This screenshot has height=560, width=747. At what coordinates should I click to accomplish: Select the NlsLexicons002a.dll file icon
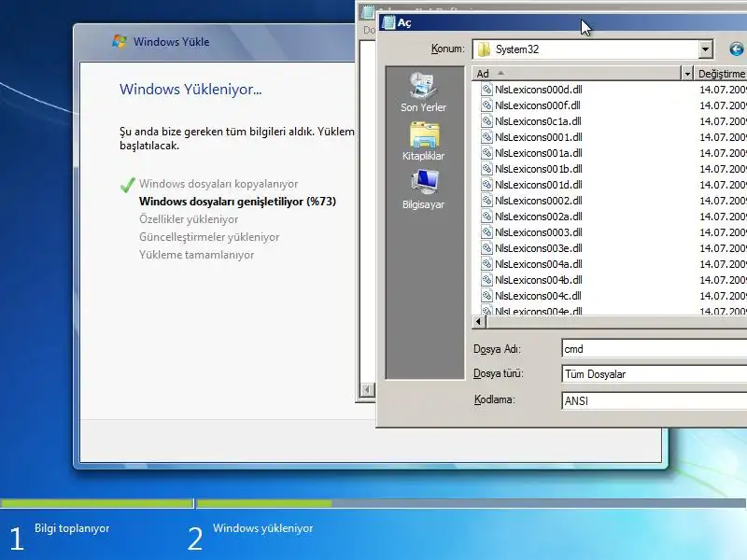(486, 217)
